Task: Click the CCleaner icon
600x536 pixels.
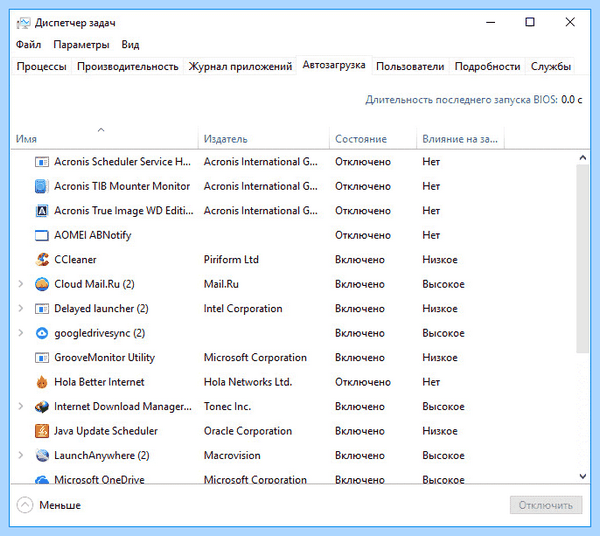Action: coord(42,260)
